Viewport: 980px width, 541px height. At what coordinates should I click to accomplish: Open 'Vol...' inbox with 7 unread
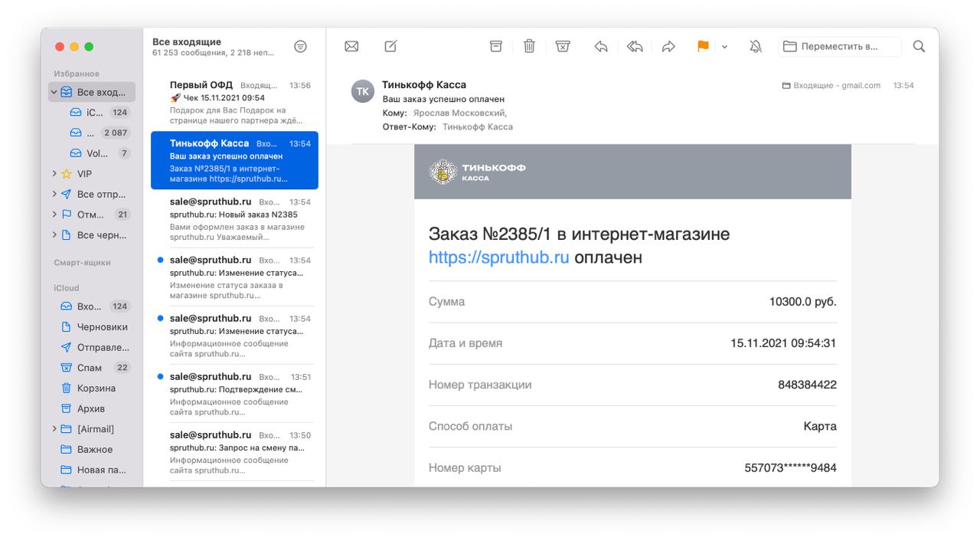(99, 153)
